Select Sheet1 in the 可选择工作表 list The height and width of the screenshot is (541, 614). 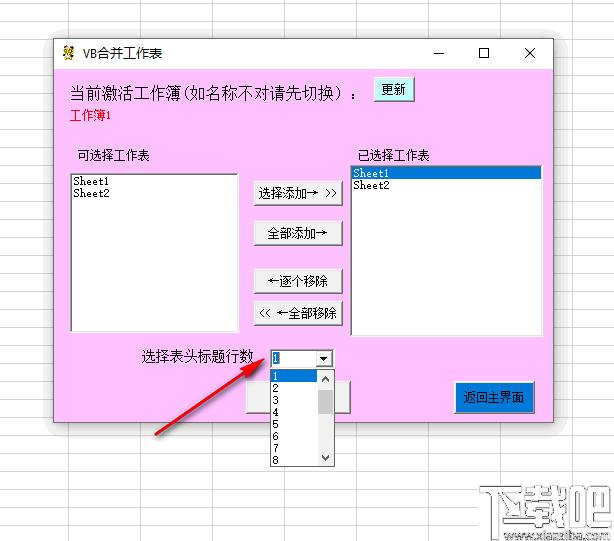point(154,181)
